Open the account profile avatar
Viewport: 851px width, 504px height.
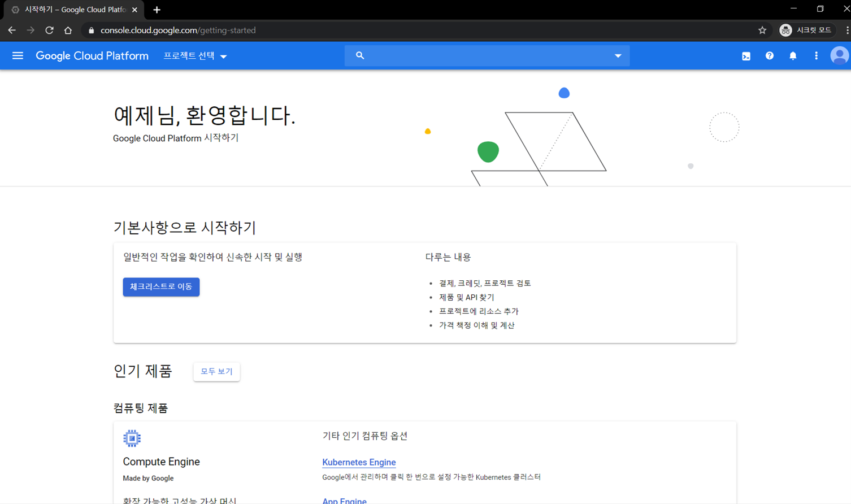click(x=839, y=56)
